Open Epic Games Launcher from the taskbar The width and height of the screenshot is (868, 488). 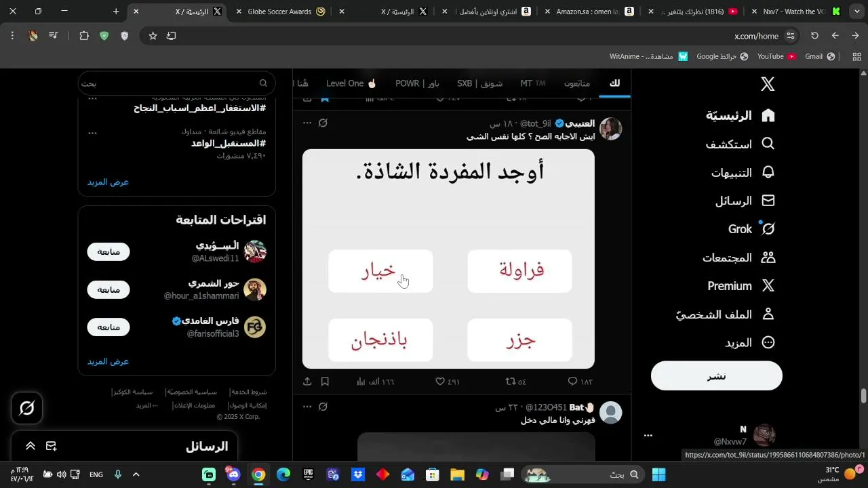click(x=309, y=474)
